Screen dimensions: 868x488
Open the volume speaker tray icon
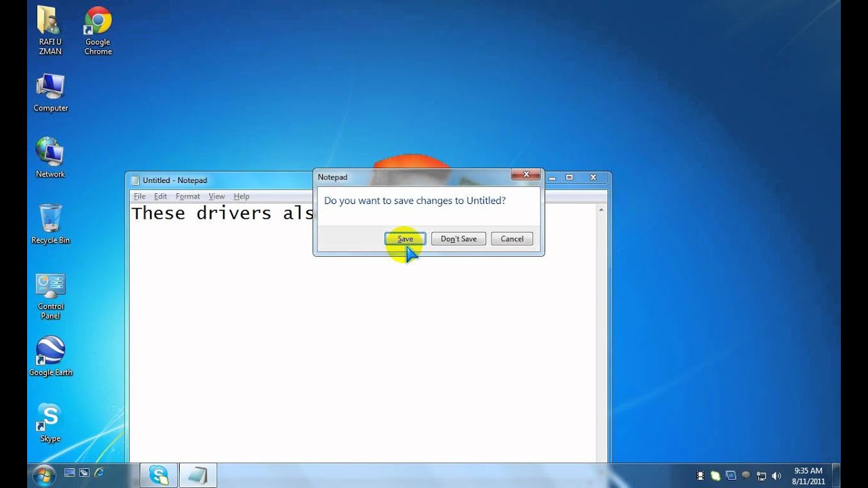(776, 476)
